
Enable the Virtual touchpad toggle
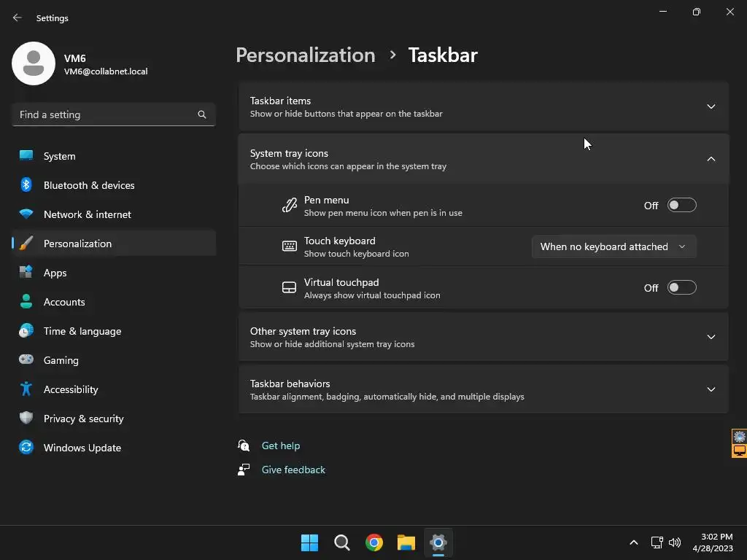pyautogui.click(x=682, y=287)
